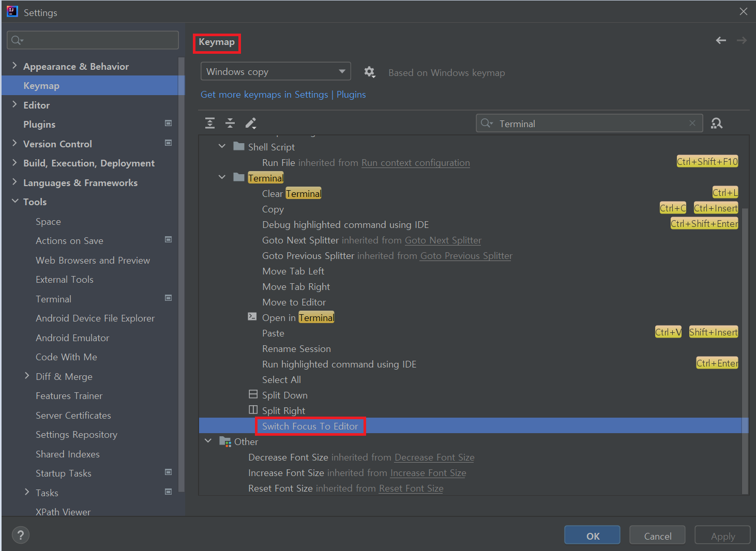The height and width of the screenshot is (551, 756).
Task: Collapse the Terminal keymap group
Action: point(222,177)
